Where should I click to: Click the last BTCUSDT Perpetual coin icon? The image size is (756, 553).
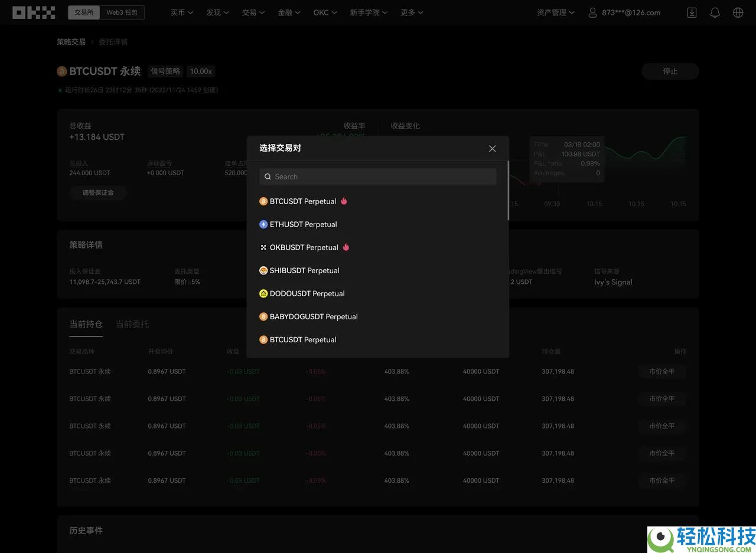pos(263,339)
